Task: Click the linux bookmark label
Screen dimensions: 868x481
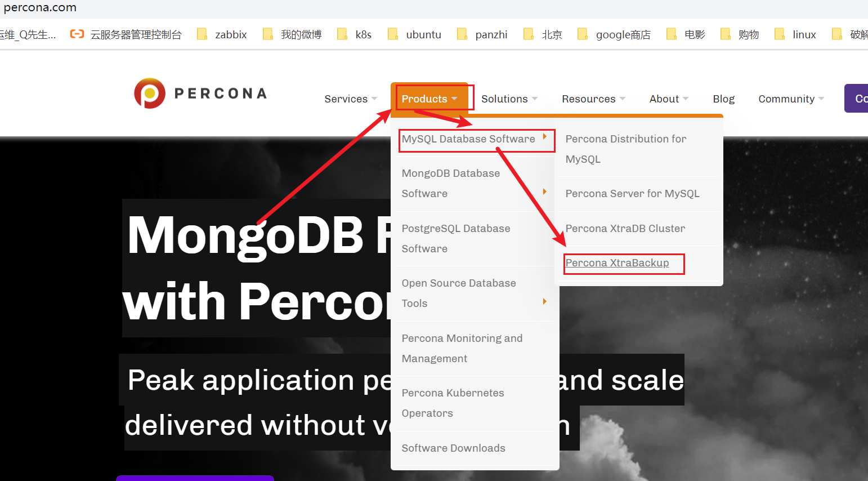Action: click(x=804, y=34)
